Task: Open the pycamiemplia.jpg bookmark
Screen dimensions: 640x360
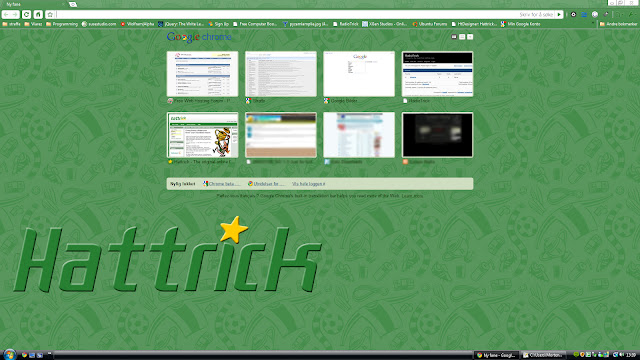Action: [x=305, y=24]
